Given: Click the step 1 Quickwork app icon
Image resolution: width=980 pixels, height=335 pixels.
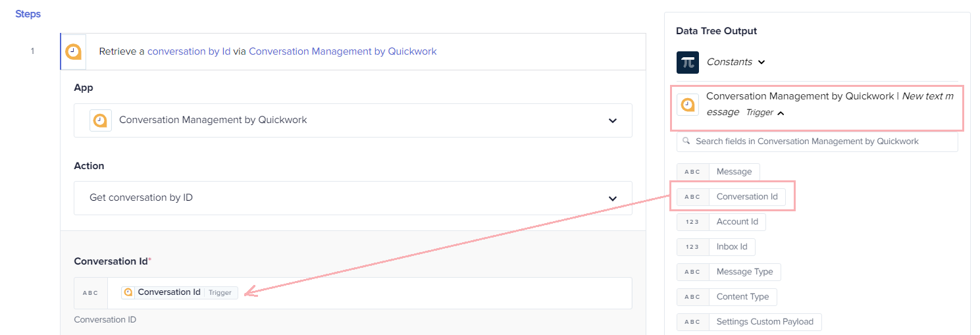Looking at the screenshot, I should 74,51.
